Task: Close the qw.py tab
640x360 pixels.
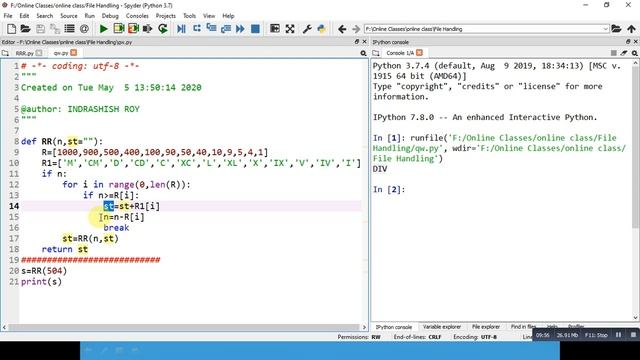Action: click(x=73, y=53)
